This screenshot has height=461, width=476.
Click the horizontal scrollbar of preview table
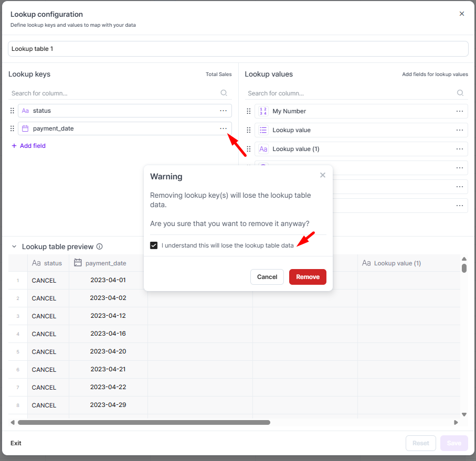click(x=144, y=422)
